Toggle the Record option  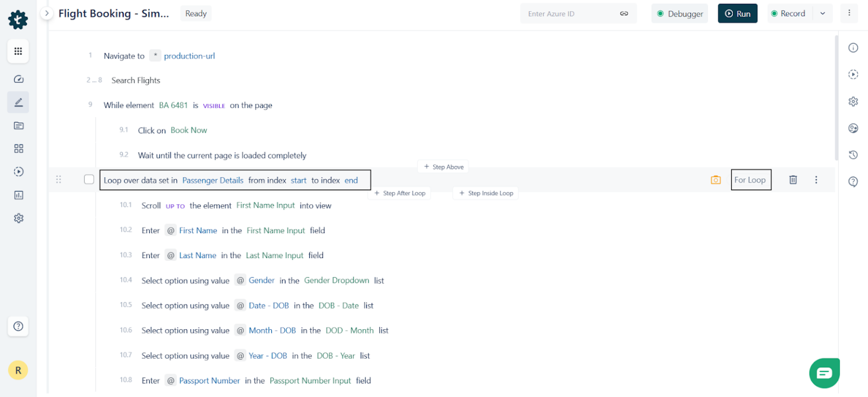[789, 13]
